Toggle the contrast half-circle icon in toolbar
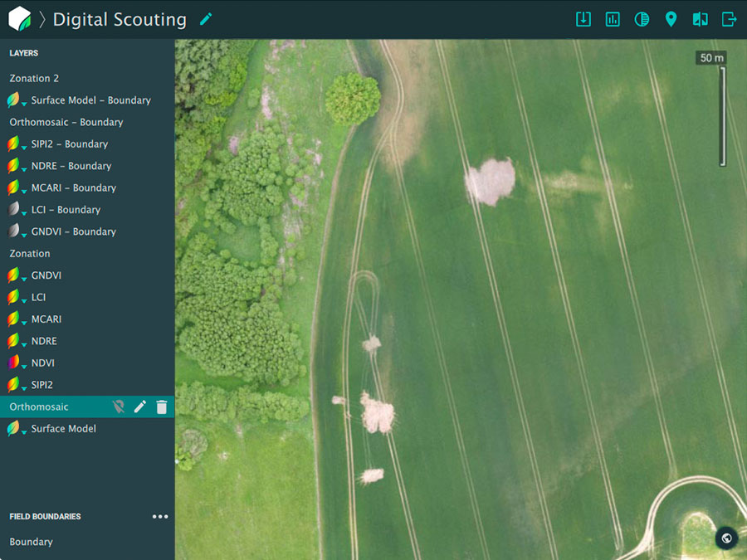The width and height of the screenshot is (747, 560). pos(642,19)
